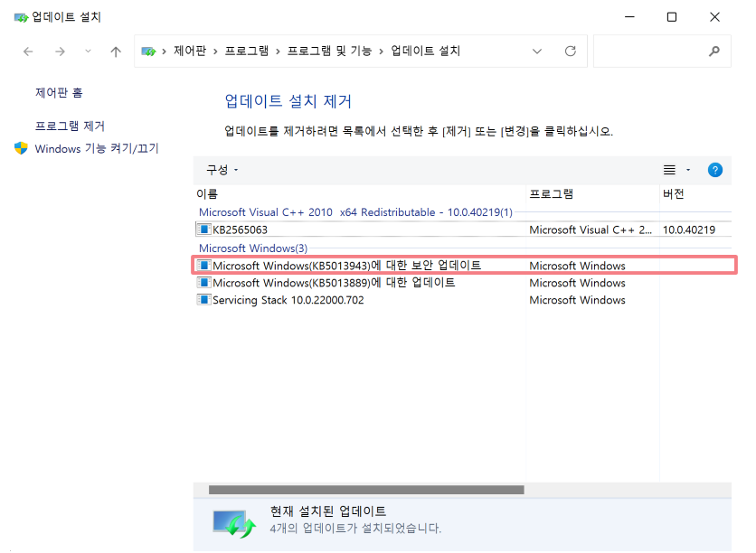Expand the address bar history dropdown

536,52
